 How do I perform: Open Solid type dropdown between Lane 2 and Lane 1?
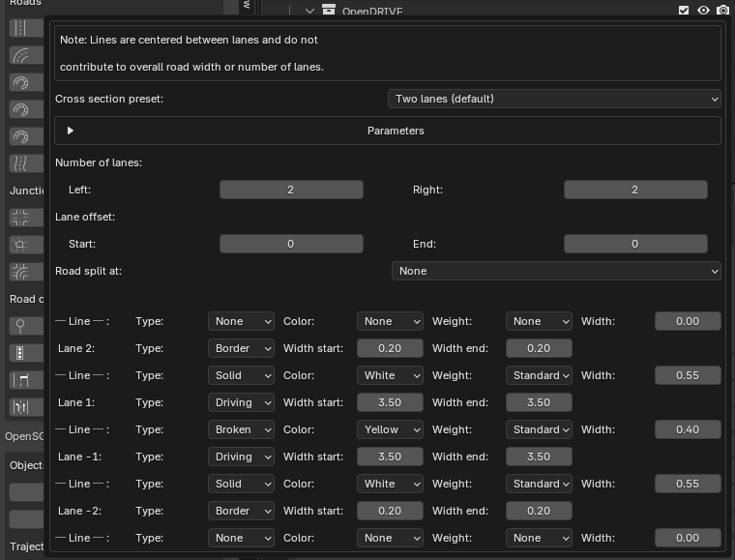[x=241, y=376]
